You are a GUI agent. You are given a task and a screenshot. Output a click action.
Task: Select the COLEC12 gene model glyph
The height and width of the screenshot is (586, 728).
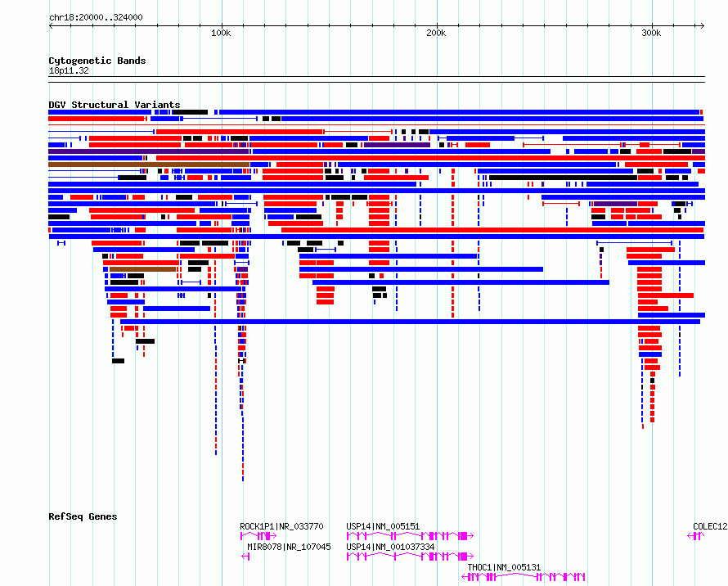tap(696, 536)
